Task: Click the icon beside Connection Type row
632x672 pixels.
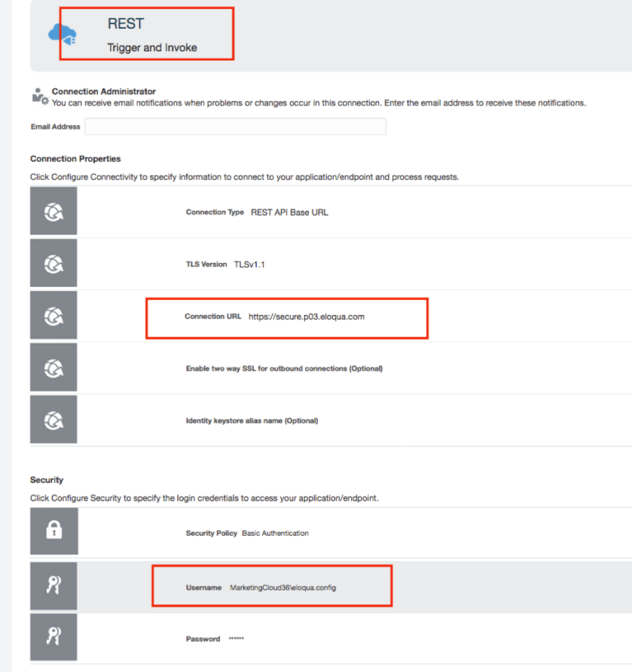Action: point(53,212)
